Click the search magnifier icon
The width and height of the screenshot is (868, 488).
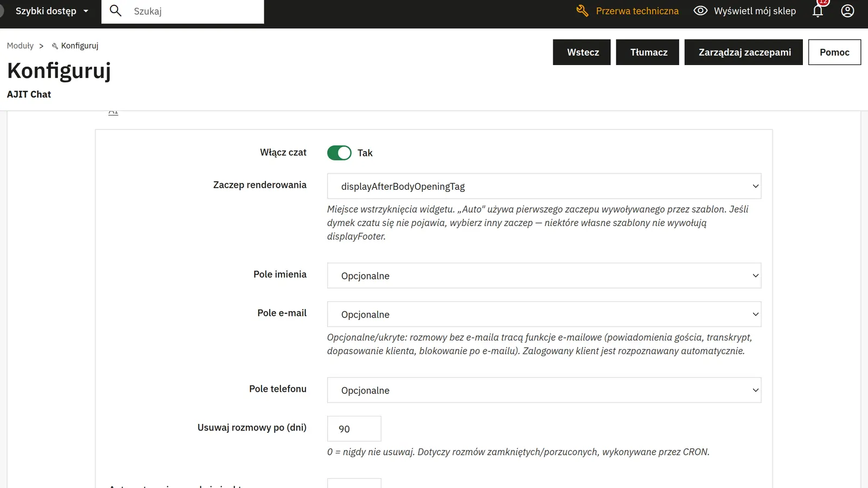[116, 11]
